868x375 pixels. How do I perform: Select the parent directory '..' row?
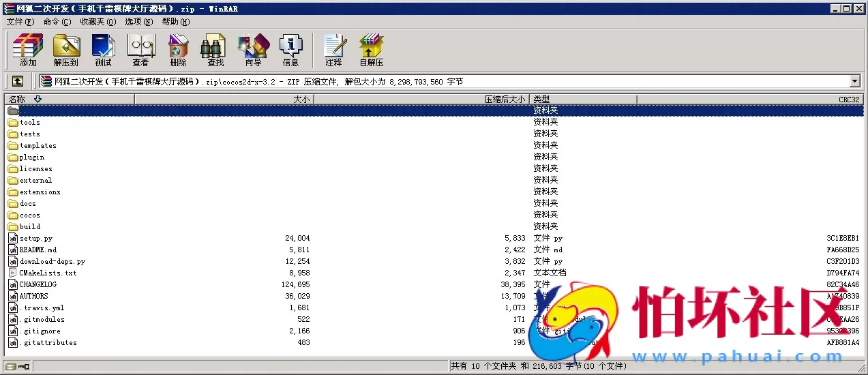coord(434,110)
